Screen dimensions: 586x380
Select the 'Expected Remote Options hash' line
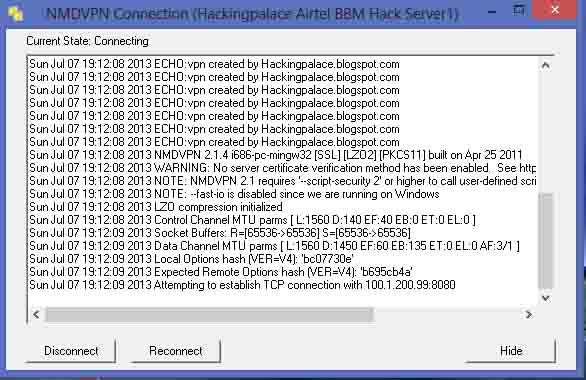[x=221, y=272]
